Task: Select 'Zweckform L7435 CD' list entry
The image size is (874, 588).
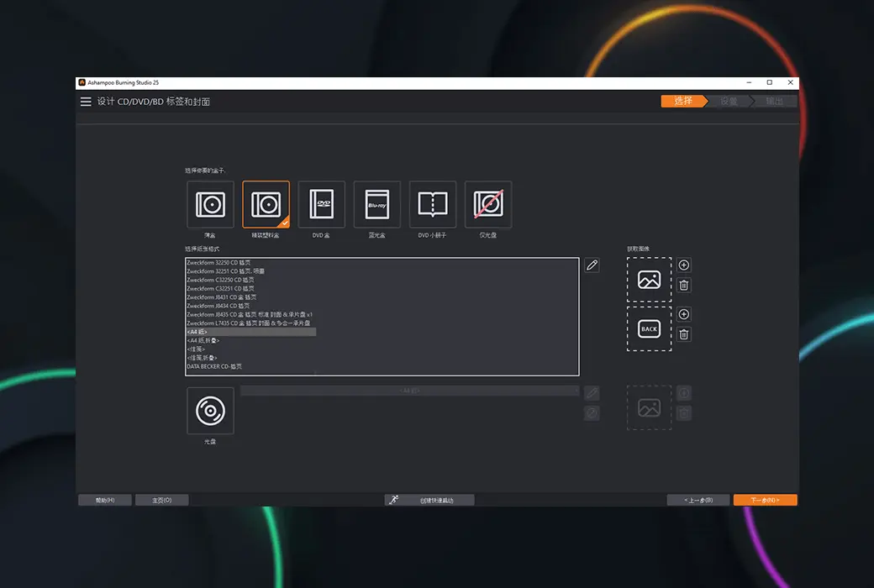Action: pyautogui.click(x=249, y=323)
